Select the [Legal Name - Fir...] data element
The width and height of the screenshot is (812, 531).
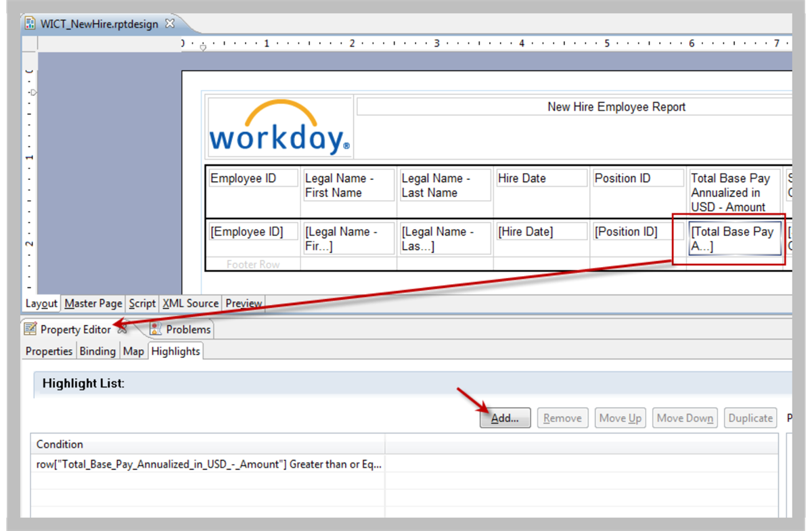tap(349, 239)
